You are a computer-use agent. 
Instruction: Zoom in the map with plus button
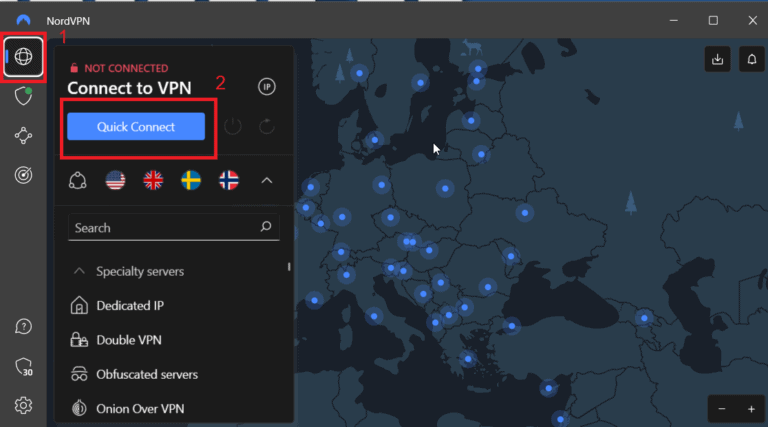[750, 409]
